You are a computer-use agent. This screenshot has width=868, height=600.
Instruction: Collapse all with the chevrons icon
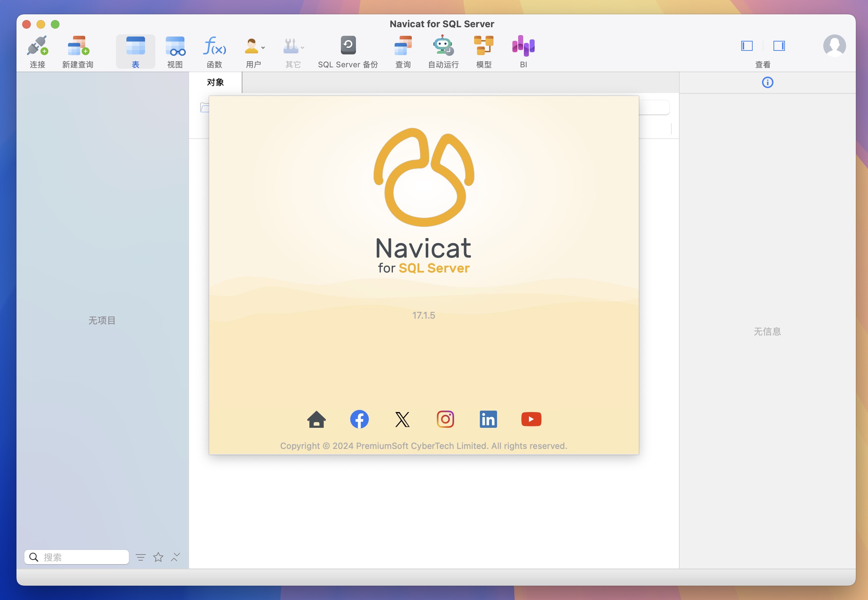(175, 557)
